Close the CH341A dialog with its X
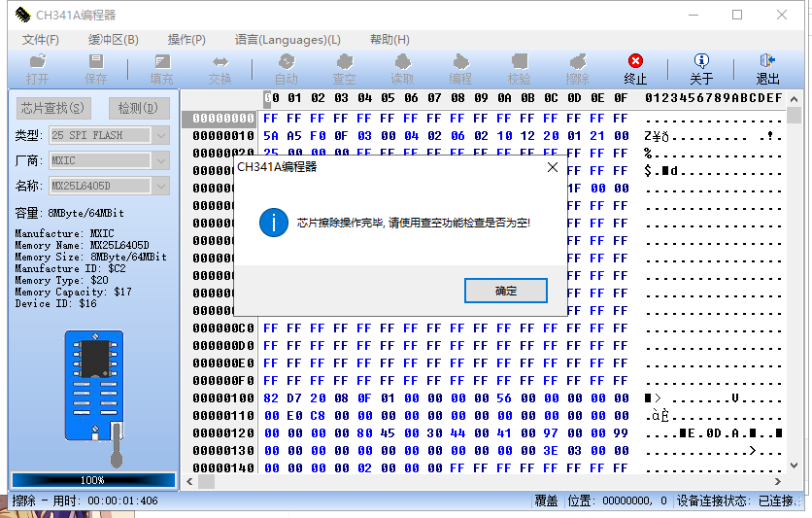The width and height of the screenshot is (812, 518). point(553,167)
